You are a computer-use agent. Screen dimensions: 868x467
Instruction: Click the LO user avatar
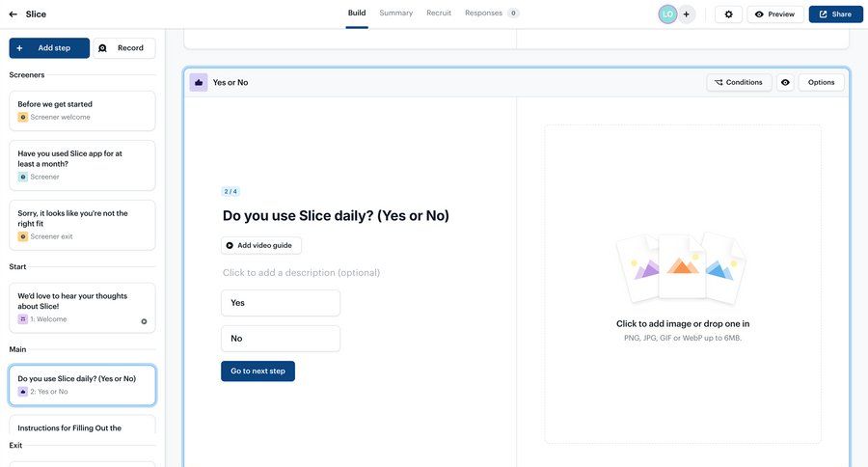click(x=667, y=14)
